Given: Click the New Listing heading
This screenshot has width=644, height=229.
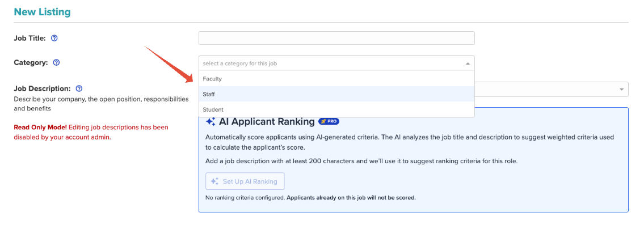Looking at the screenshot, I should tap(43, 12).
